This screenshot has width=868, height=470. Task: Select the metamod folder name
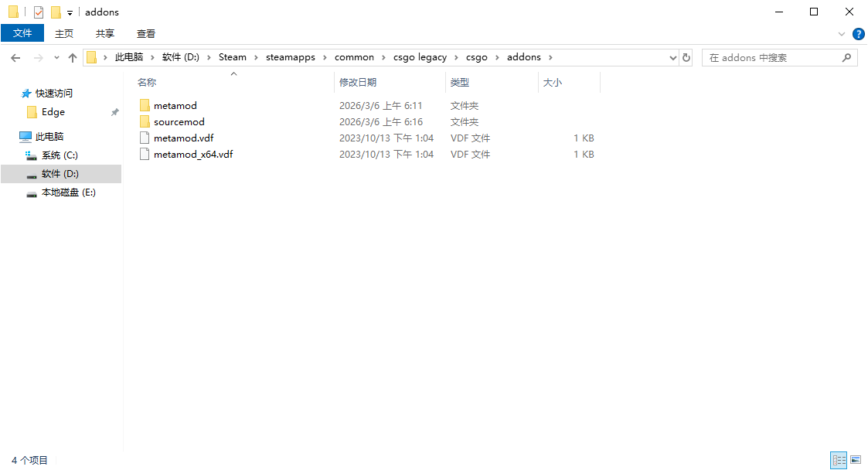175,106
